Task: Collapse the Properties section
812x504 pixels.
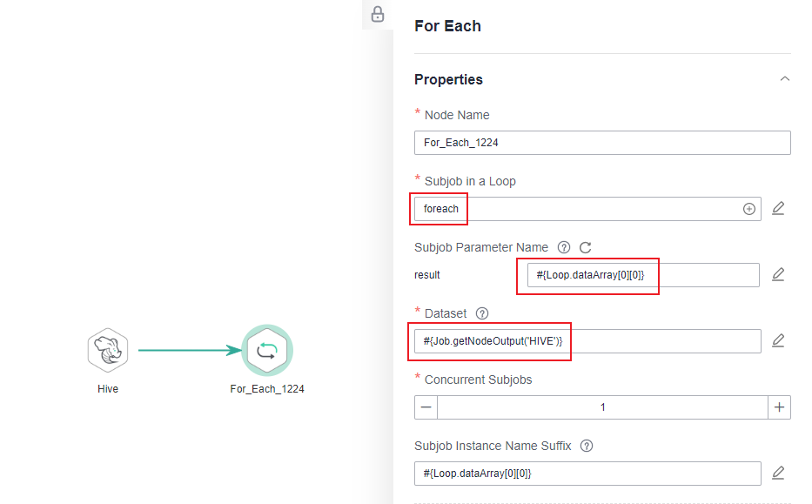Action: tap(785, 79)
